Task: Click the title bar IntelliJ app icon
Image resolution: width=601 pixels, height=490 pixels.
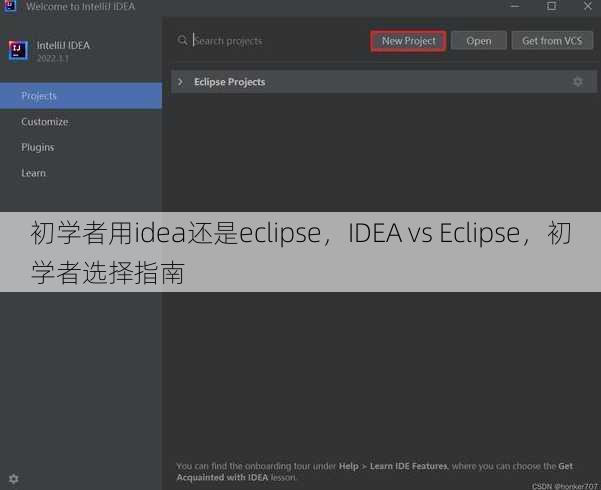Action: 10,6
